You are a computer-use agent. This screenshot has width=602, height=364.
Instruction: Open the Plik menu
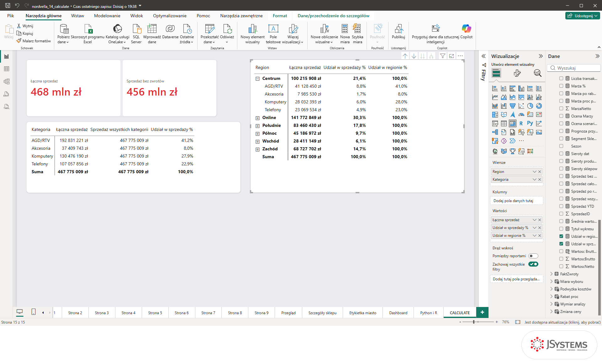click(11, 16)
